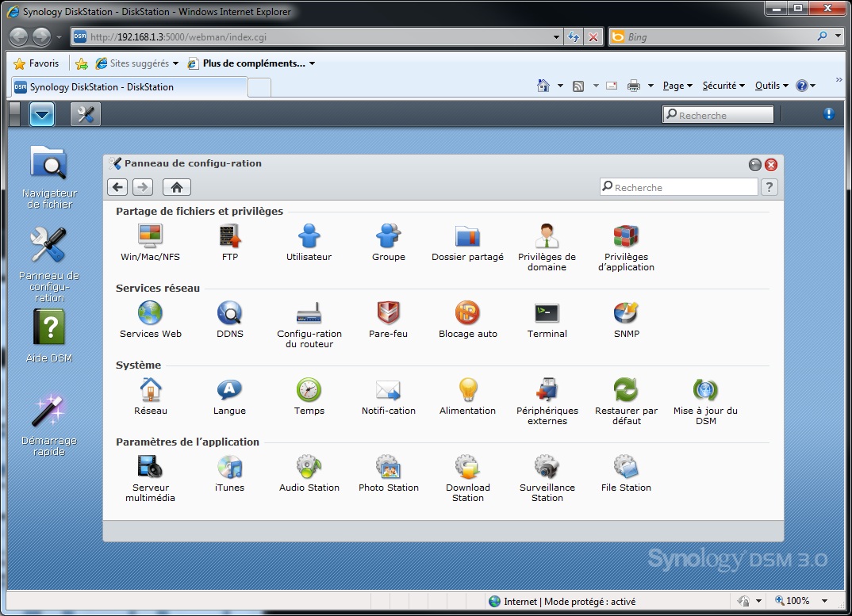Open the DSM main menu dropdown

point(42,114)
